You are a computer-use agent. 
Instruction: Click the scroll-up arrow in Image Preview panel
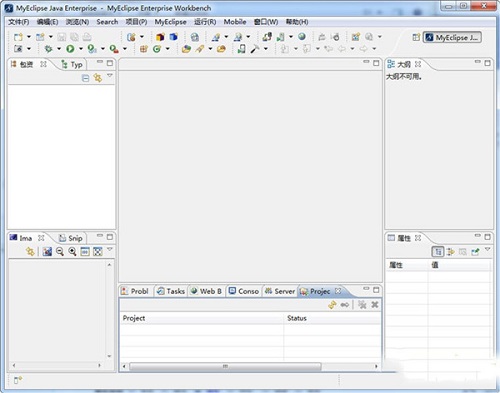109,265
